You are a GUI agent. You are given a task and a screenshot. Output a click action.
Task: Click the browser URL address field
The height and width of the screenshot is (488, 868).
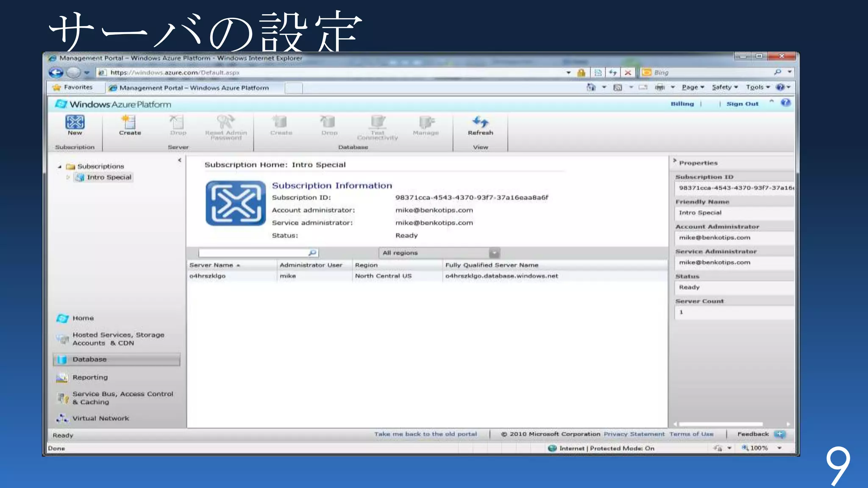[331, 73]
